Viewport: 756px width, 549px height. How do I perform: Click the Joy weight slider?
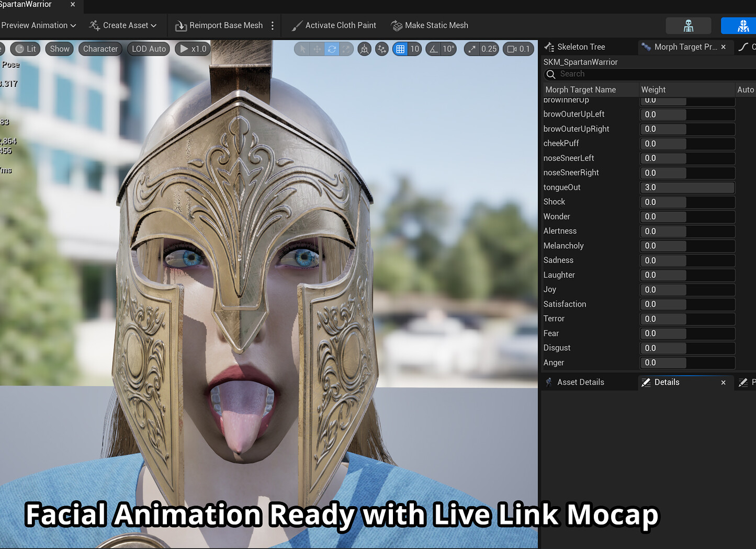click(x=687, y=290)
